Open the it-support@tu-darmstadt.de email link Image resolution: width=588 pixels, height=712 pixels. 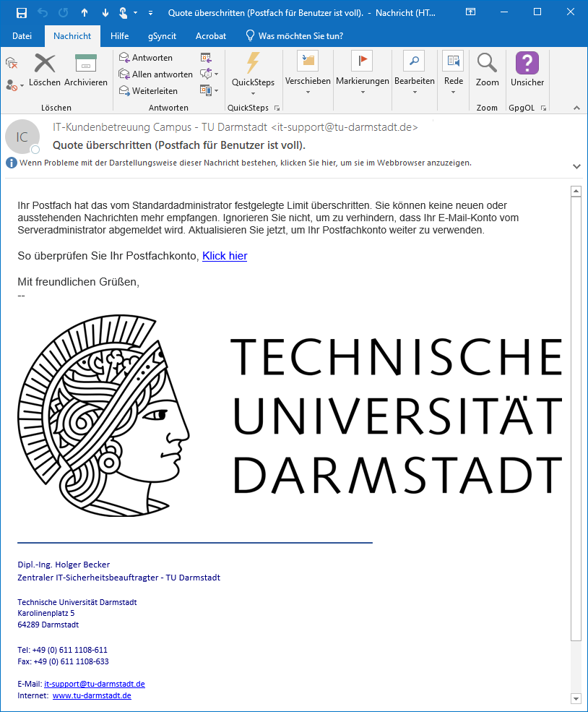[x=95, y=684]
